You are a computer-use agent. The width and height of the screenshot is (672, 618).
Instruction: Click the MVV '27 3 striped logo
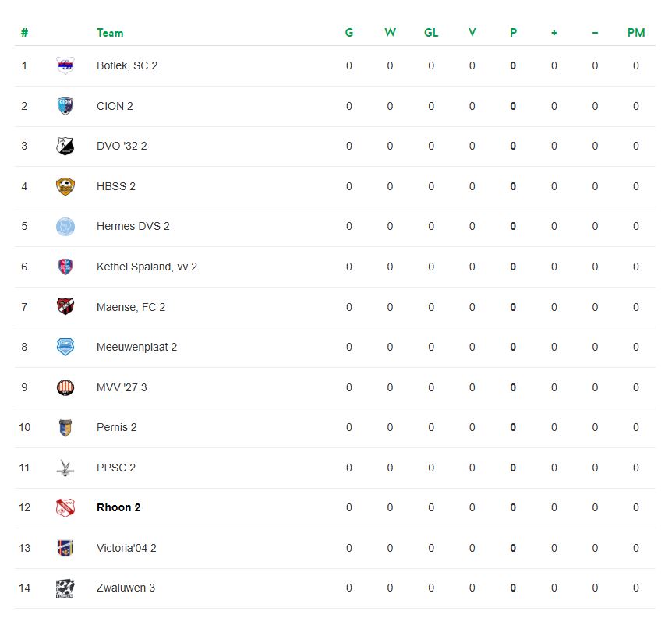65,387
